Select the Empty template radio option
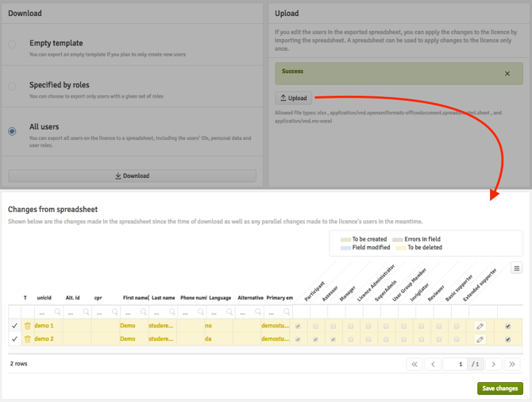This screenshot has height=402, width=532. pyautogui.click(x=12, y=44)
